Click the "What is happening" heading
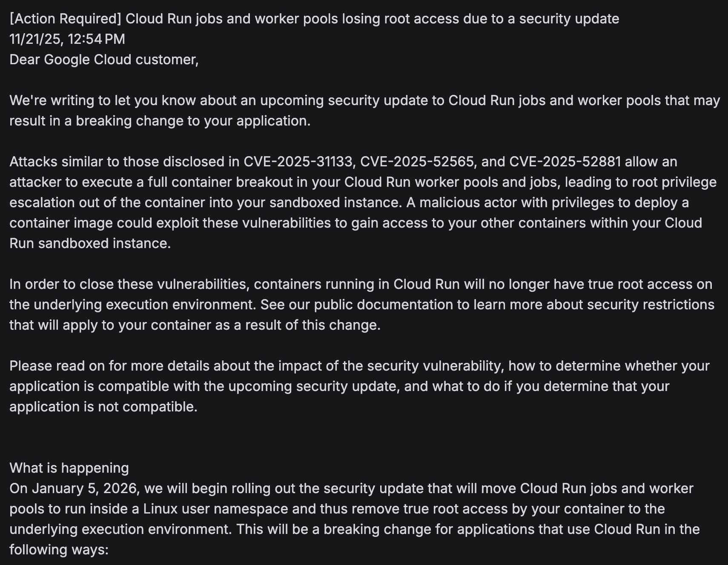Screen dimensions: 728x565 pos(69,468)
